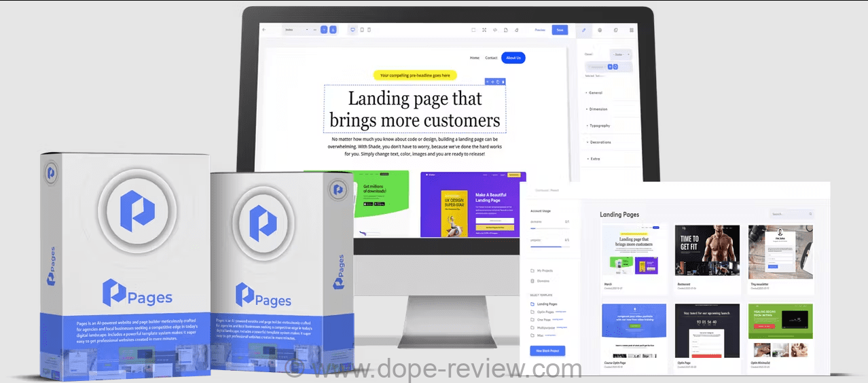Expand the Dimension section

[x=598, y=109]
